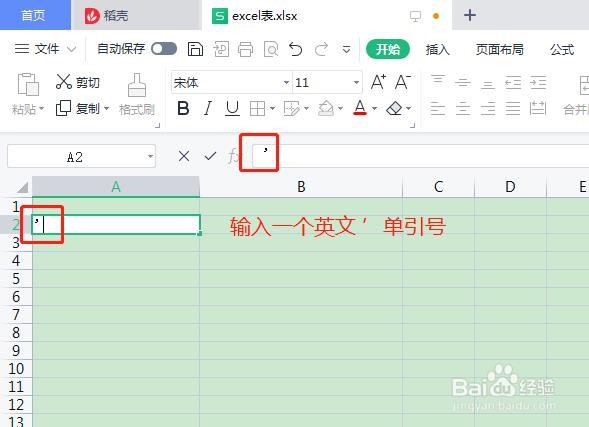Click Copy (复制) icon
The height and width of the screenshot is (427, 589).
click(63, 108)
